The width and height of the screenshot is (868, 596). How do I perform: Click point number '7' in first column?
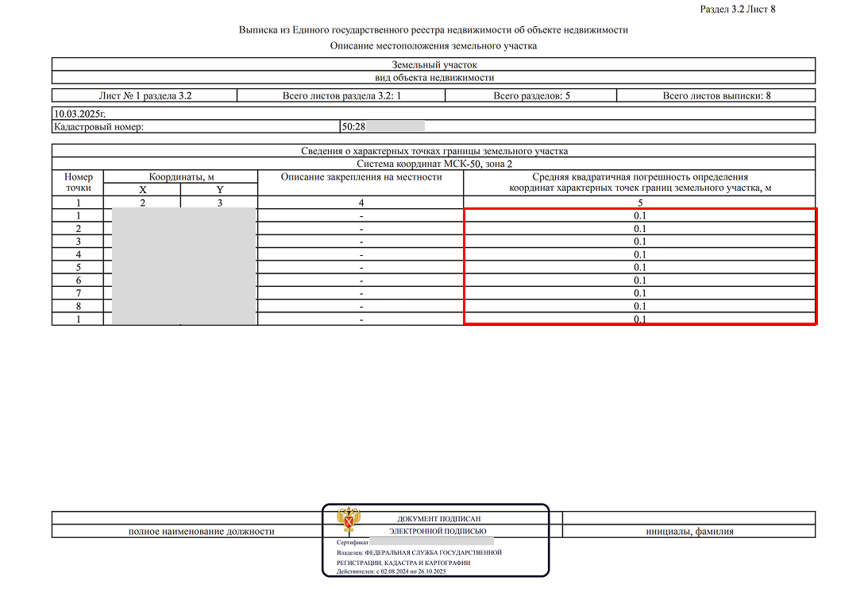tap(78, 293)
